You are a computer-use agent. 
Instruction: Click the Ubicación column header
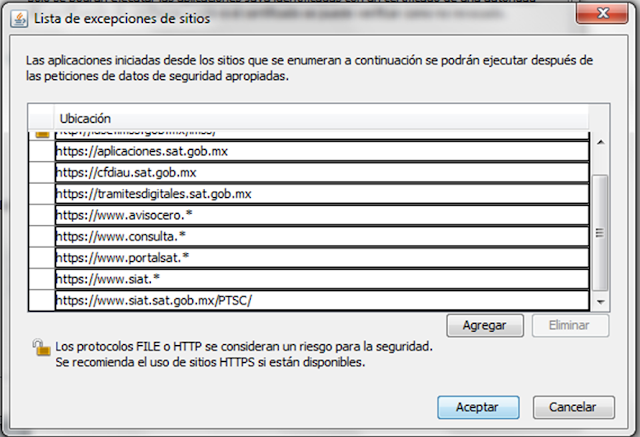coord(321,118)
